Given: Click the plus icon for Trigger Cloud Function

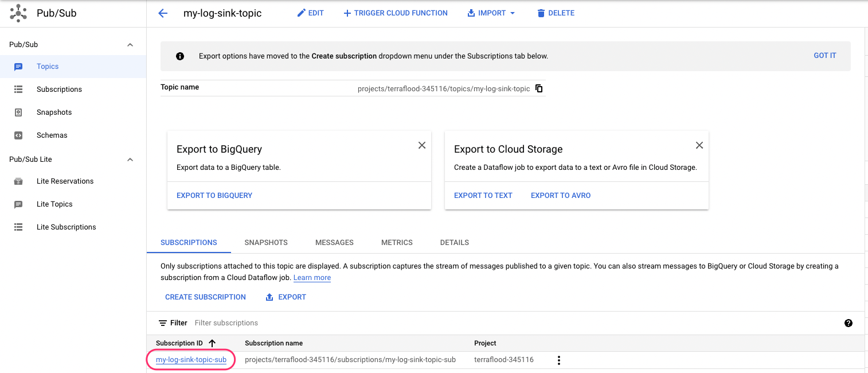Looking at the screenshot, I should coord(347,13).
